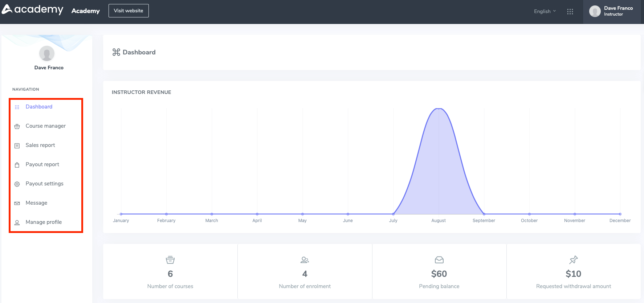Click the Dashboard grid icon in sidebar
The width and height of the screenshot is (644, 303).
pos(17,107)
